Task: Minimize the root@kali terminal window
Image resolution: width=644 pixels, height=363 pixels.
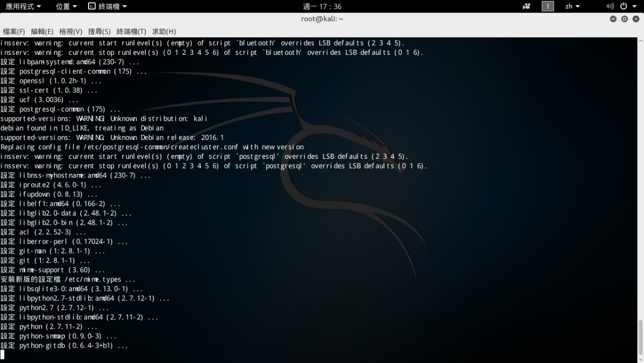Action: 613,19
